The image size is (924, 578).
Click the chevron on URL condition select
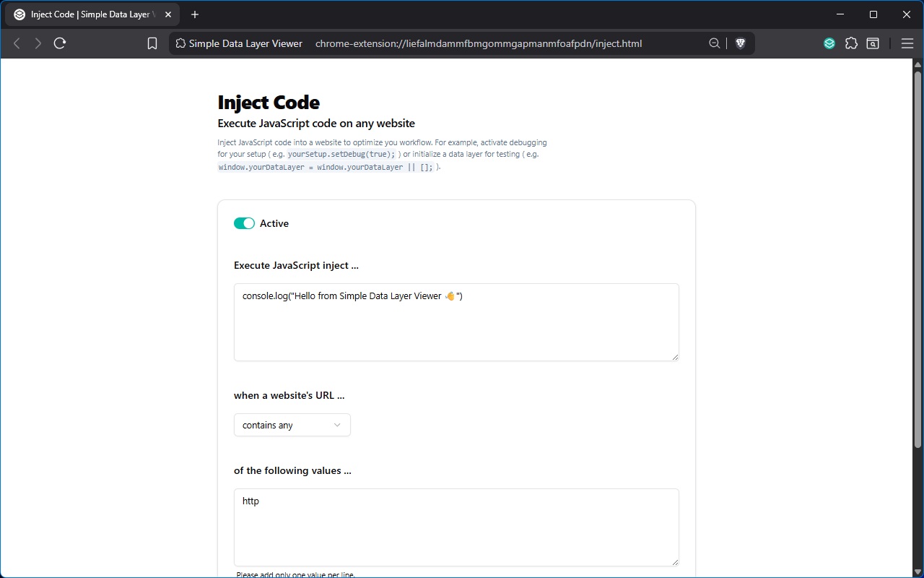pyautogui.click(x=337, y=425)
